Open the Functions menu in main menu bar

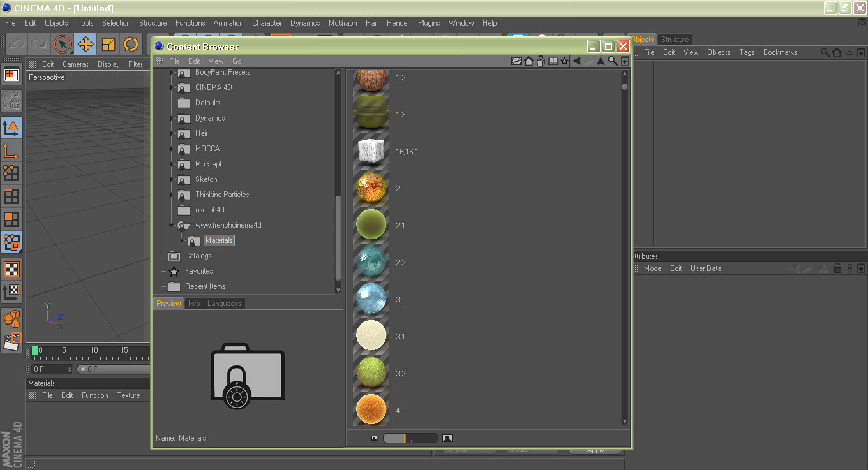tap(190, 23)
